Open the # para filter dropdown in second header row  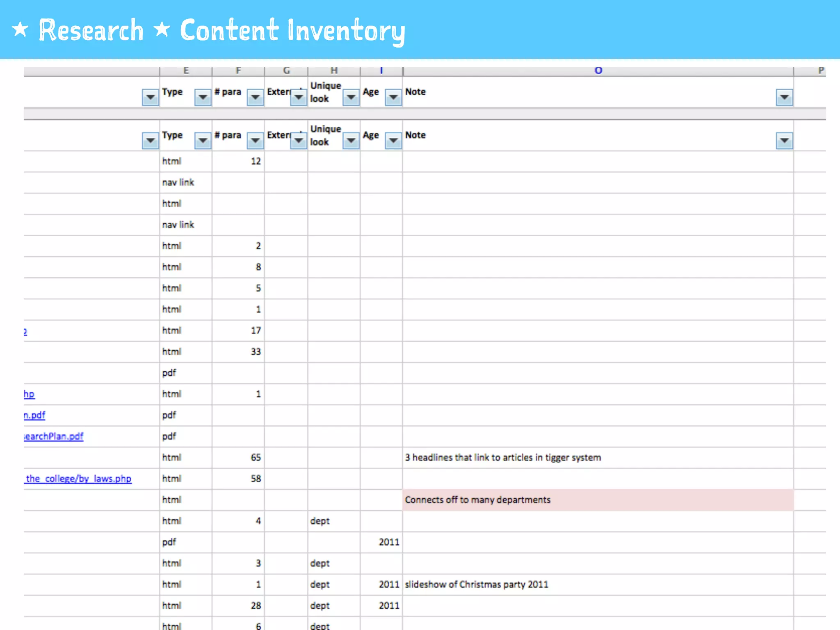tap(255, 141)
